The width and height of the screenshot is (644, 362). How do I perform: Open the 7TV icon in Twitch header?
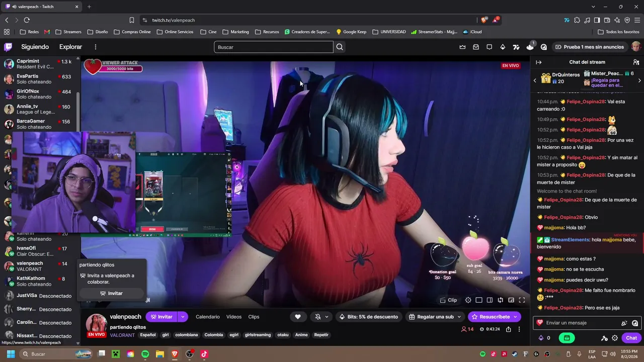(516, 47)
